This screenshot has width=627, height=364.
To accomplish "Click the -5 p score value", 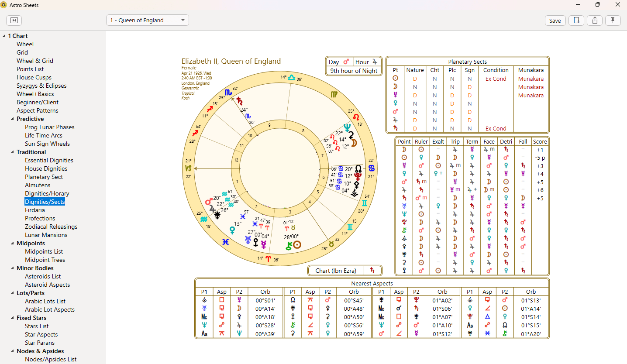I will coord(540,158).
